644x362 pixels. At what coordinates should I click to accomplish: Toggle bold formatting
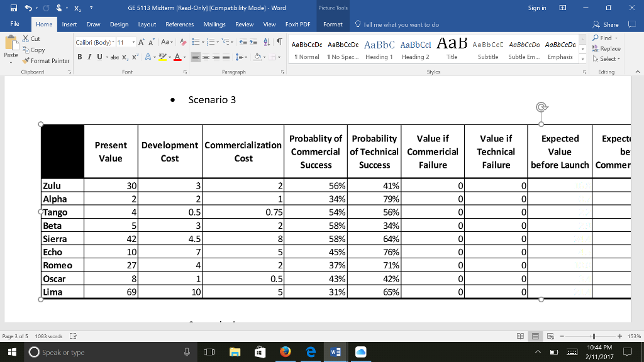tap(79, 57)
